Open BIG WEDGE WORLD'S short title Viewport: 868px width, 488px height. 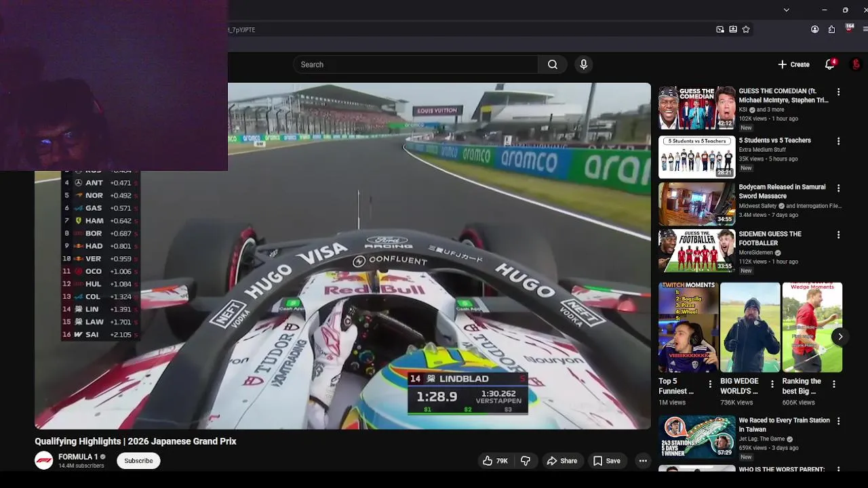coord(739,386)
